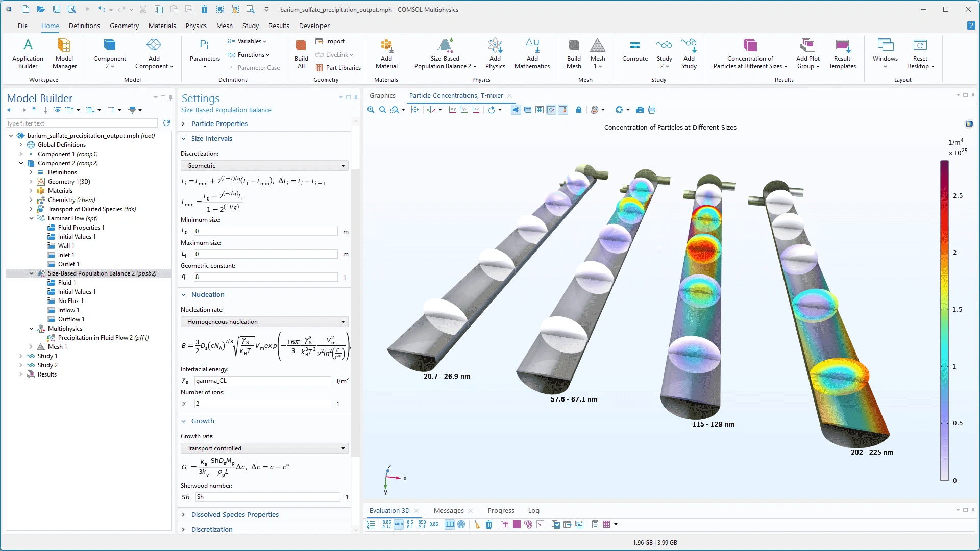This screenshot has height=551, width=980.
Task: Switch to XY view
Action: click(452, 110)
